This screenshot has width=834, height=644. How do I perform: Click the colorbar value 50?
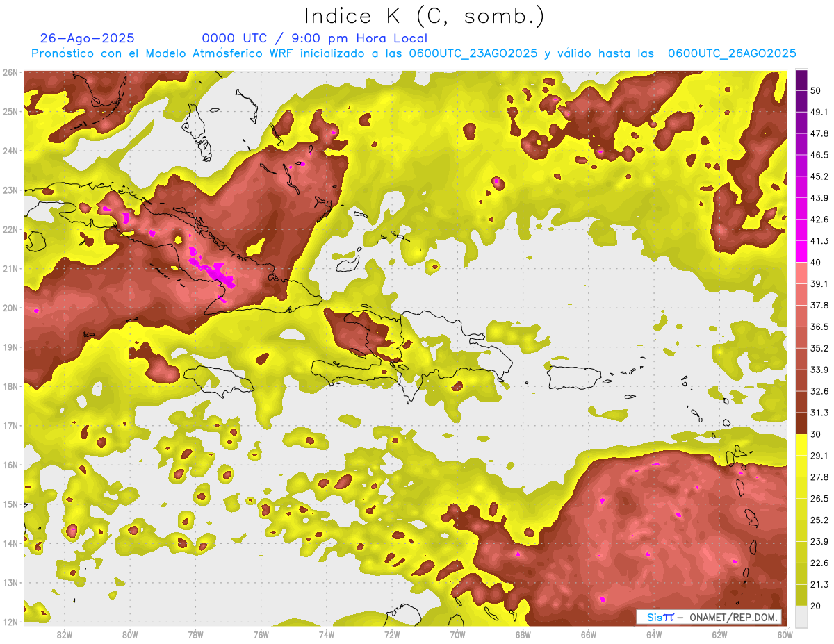pyautogui.click(x=816, y=90)
